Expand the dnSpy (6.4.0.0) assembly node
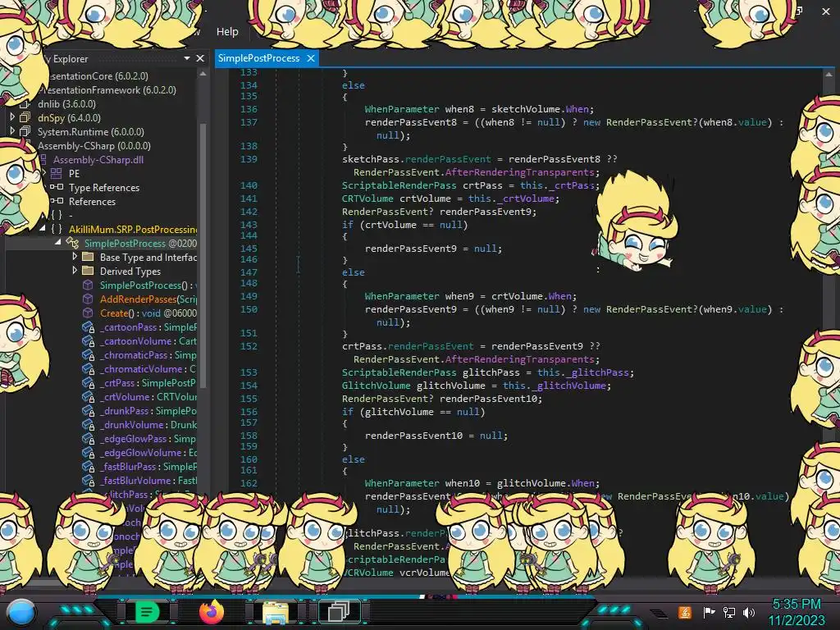This screenshot has height=630, width=840. [x=12, y=117]
